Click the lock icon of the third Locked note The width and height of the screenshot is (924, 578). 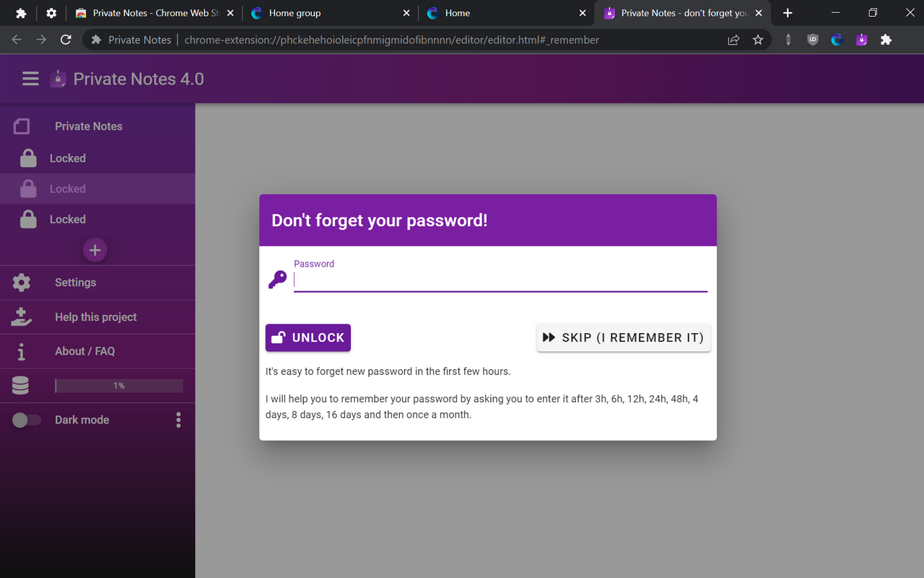(28, 219)
